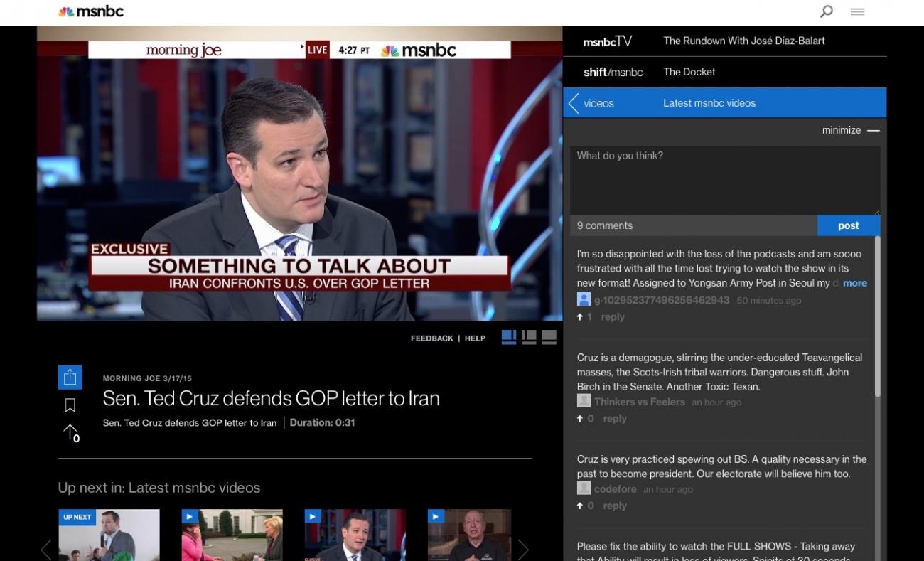Viewport: 924px width, 561px height.
Task: Reply to Thinkers vs Feelers' comment
Action: (615, 419)
